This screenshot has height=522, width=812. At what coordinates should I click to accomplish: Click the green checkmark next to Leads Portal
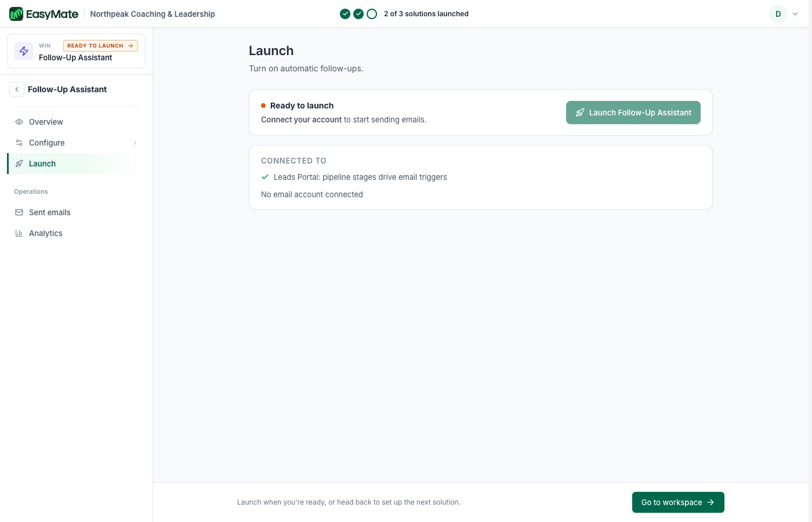pos(265,177)
